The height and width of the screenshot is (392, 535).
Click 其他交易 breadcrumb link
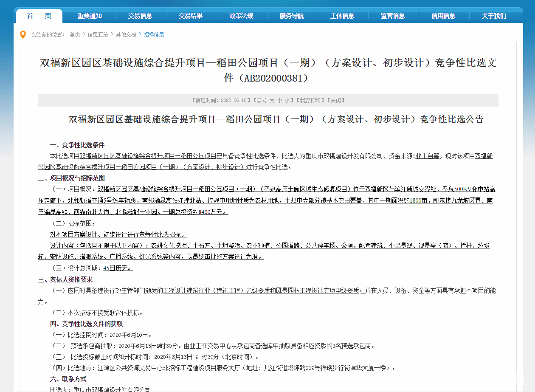pyautogui.click(x=126, y=34)
